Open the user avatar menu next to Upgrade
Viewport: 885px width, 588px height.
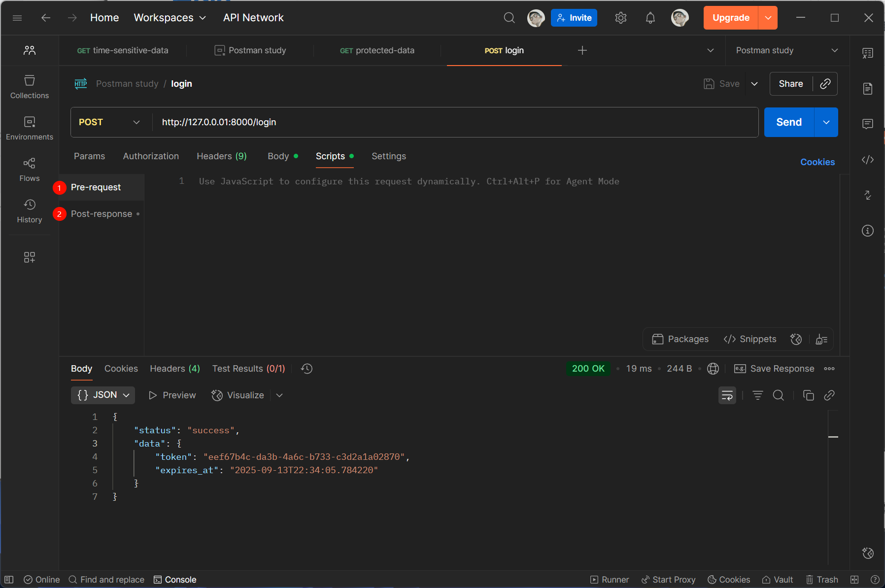click(680, 18)
